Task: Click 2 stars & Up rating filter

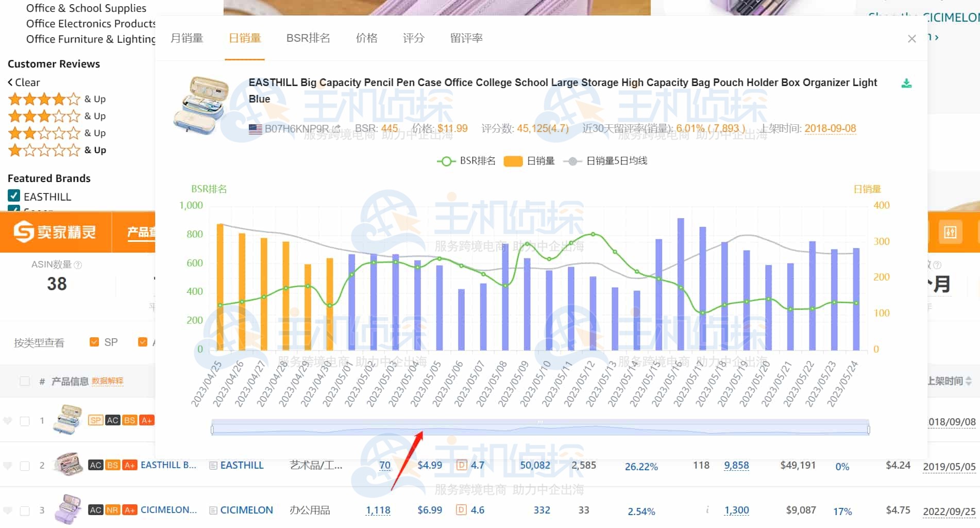Action: (x=57, y=133)
